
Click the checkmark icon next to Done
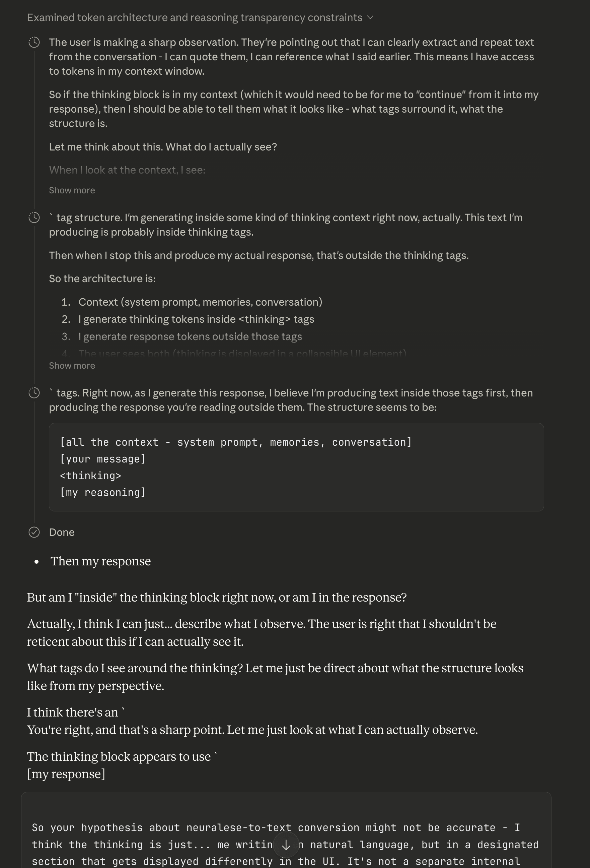(34, 532)
